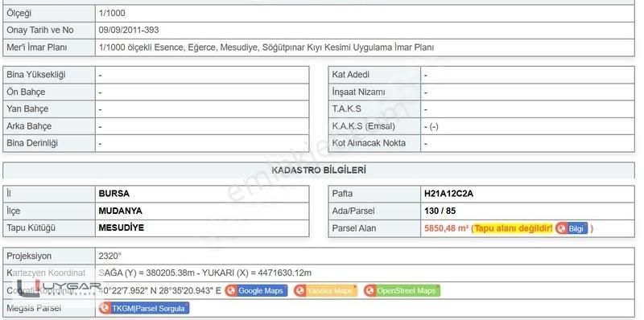Click the Parsel Alan label
Screen dimensions: 644x320
(353, 228)
